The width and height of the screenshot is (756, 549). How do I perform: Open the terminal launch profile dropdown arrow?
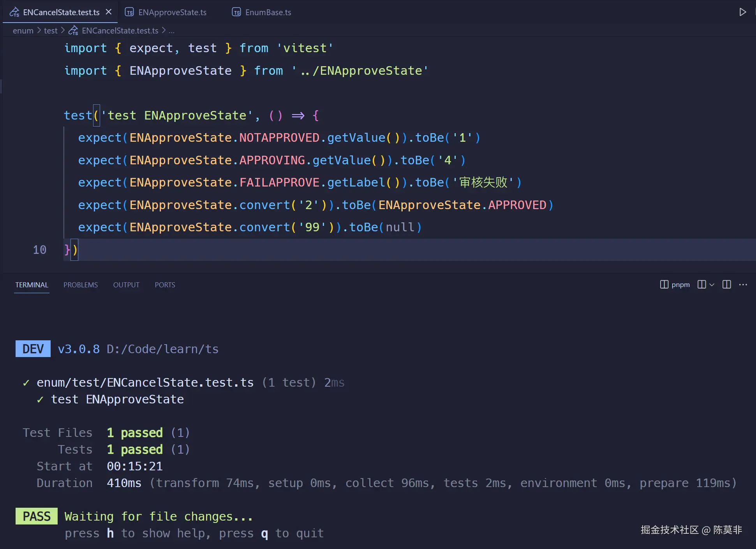(712, 285)
